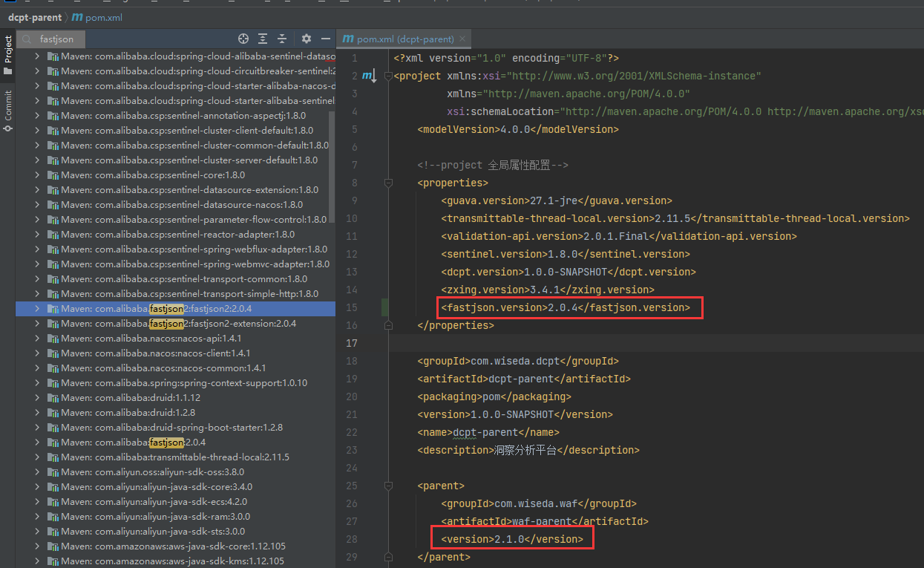Select the spring-cloud-circuitbreaker-sentinel row
Screen dimensions: 924x568
pos(175,71)
